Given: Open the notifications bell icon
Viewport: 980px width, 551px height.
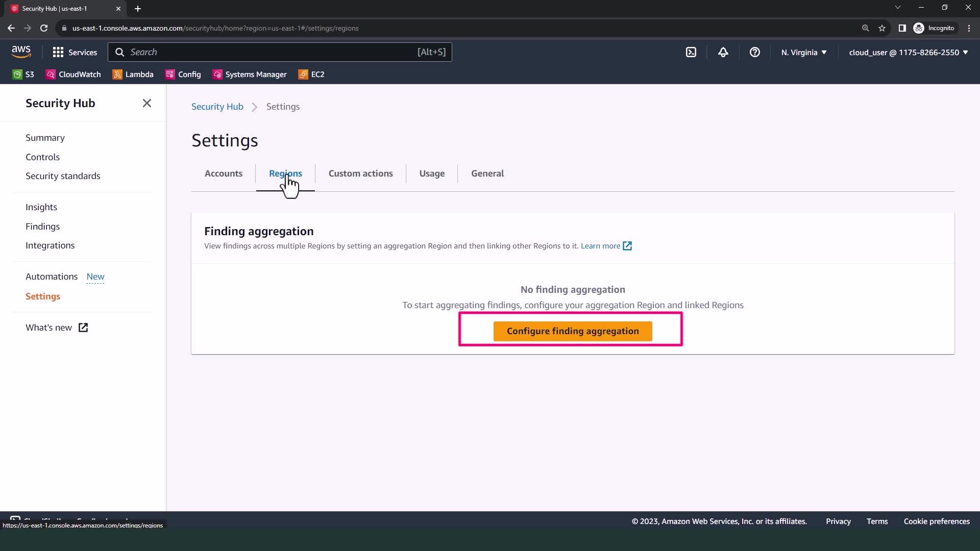Looking at the screenshot, I should click(x=723, y=52).
